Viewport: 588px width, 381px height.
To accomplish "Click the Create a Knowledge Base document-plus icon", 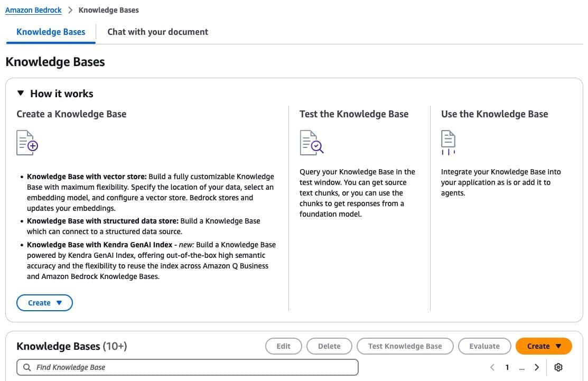I will tap(27, 142).
